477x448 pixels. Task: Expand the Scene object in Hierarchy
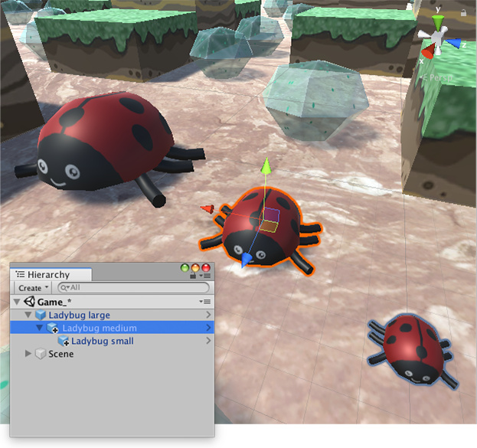(29, 354)
